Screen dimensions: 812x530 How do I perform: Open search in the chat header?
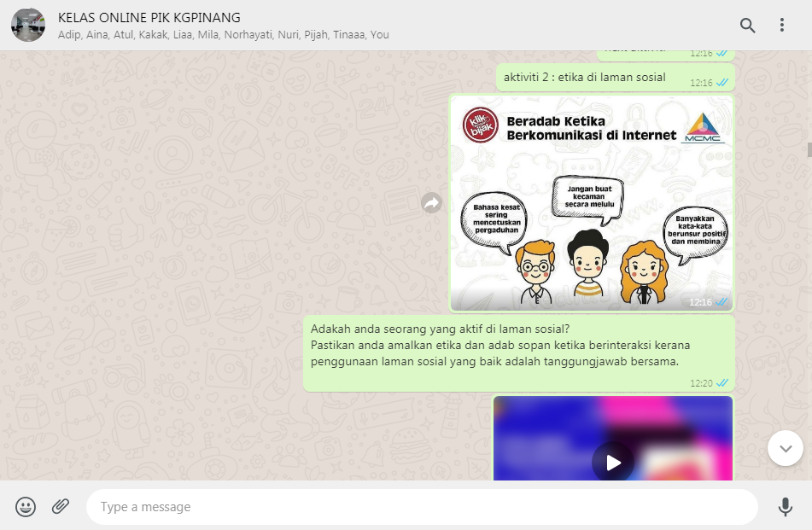(747, 26)
